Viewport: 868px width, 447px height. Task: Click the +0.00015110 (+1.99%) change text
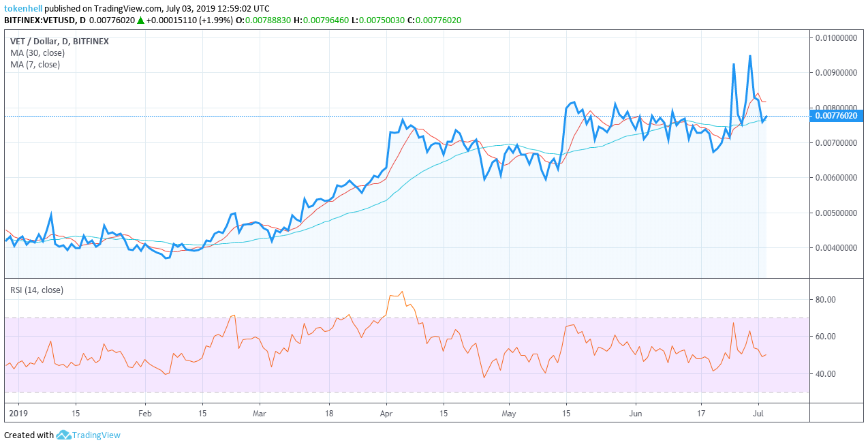tap(189, 20)
